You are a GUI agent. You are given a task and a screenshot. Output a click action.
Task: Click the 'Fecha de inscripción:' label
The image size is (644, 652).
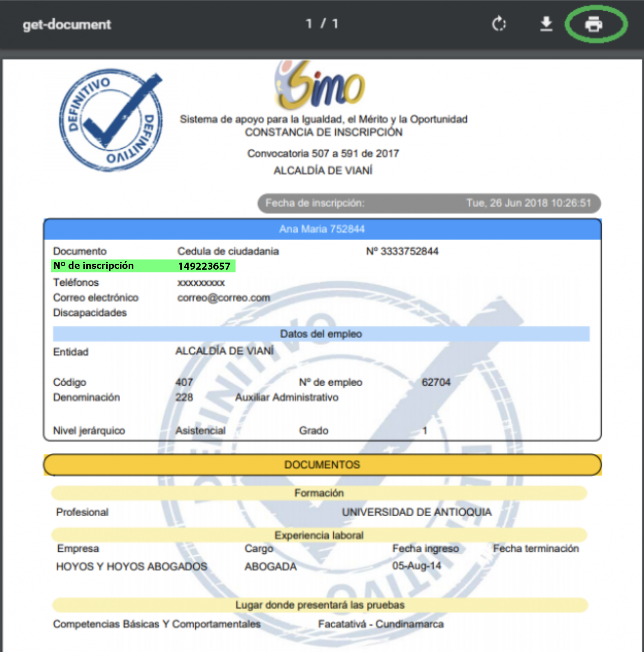click(315, 203)
